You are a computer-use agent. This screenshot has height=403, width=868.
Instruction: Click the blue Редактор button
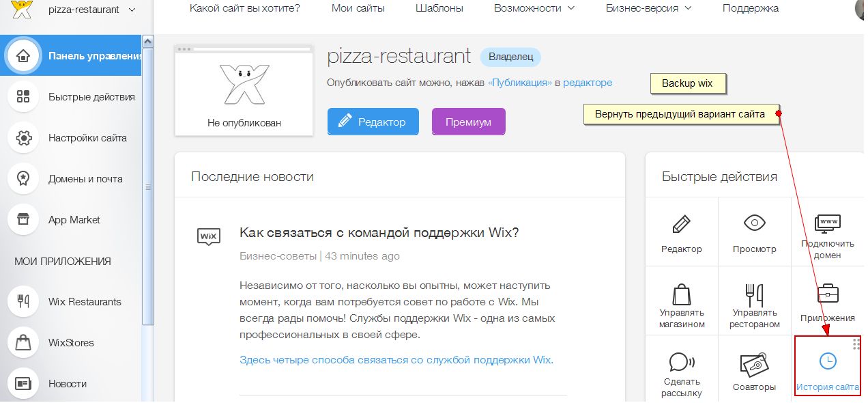373,122
